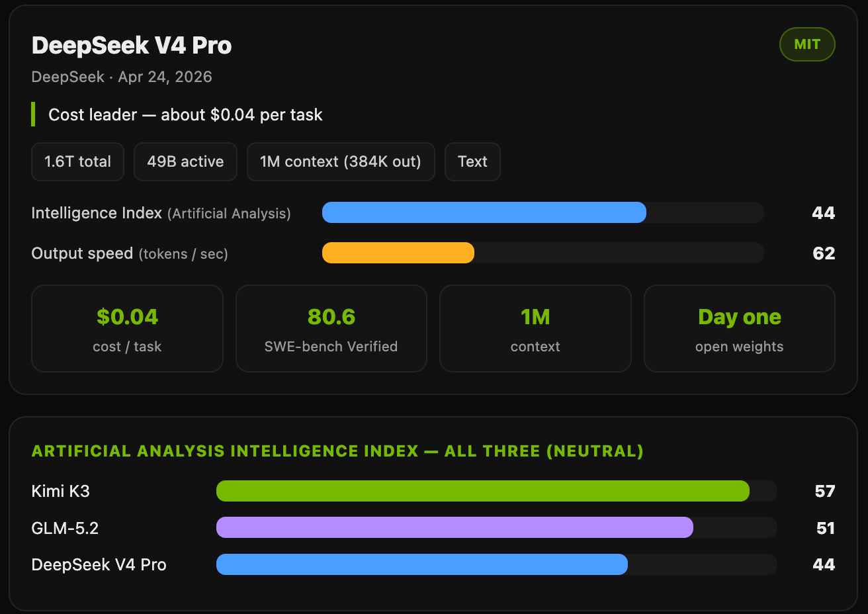This screenshot has width=868, height=614.
Task: Click the blue DeepSeek V4 Pro comparison bar
Action: click(x=422, y=564)
